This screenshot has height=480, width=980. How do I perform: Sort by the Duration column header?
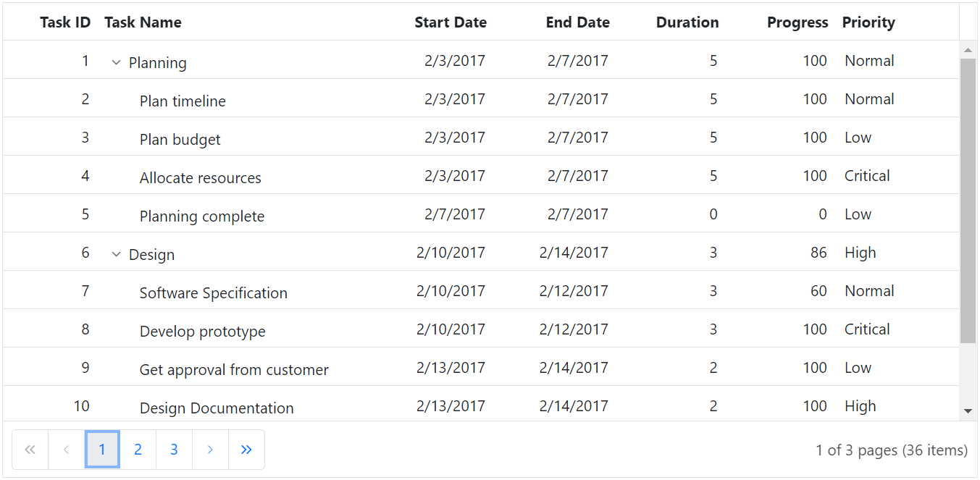tap(687, 22)
